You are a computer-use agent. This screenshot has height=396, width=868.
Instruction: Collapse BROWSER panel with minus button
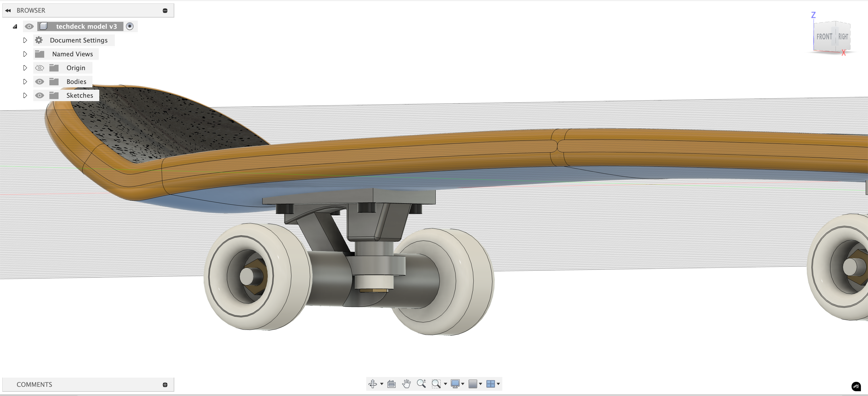tap(165, 10)
